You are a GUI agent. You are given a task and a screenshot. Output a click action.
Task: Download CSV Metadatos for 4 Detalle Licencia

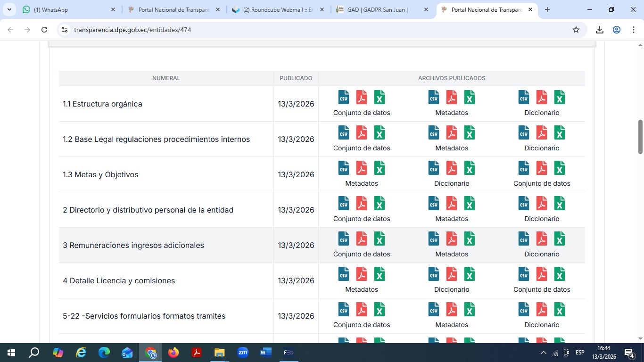pos(344,274)
